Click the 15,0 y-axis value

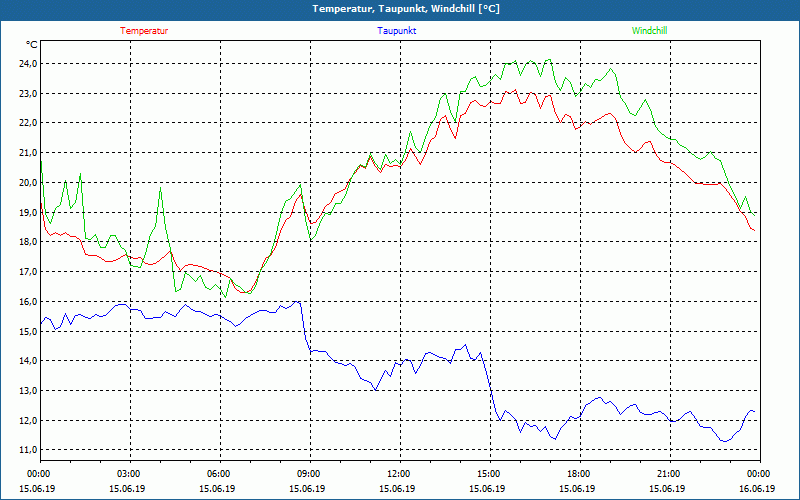[x=28, y=331]
